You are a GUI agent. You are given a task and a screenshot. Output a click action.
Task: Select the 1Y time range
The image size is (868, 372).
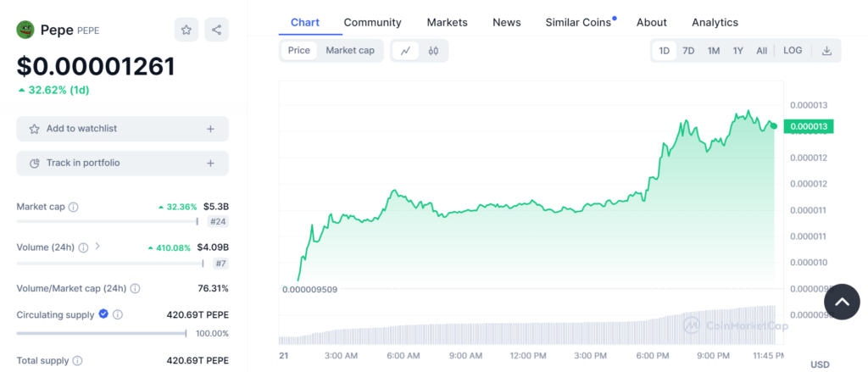(738, 50)
